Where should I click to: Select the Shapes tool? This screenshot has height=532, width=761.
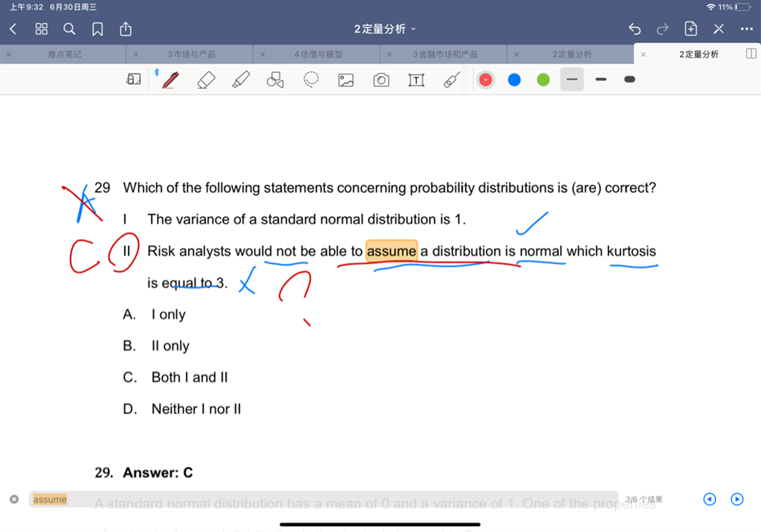click(275, 80)
